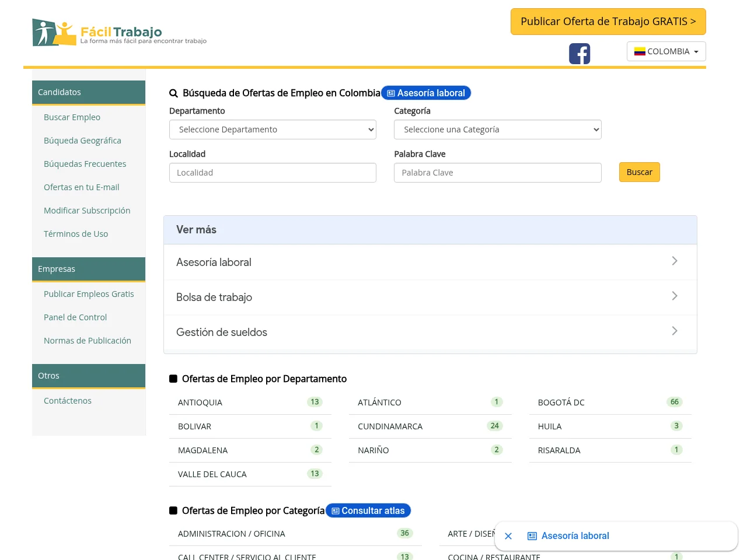747x560 pixels.
Task: Focus the Palabra Clave input field
Action: [498, 173]
